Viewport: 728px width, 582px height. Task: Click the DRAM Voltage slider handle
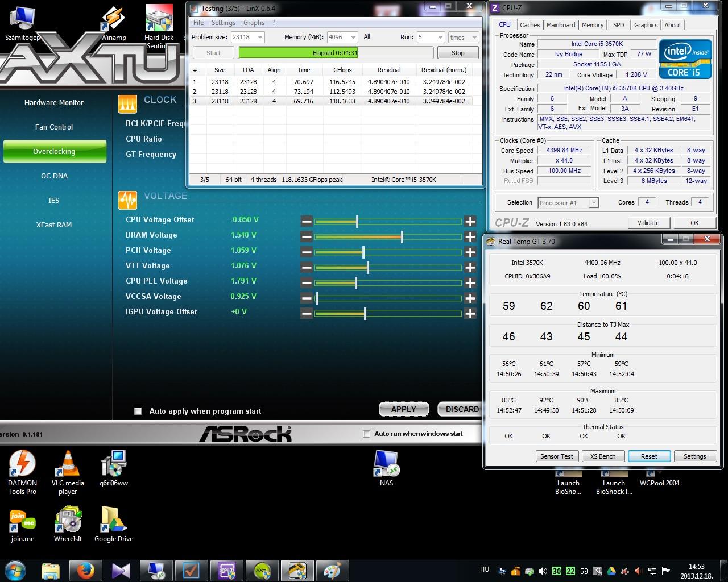coord(402,236)
